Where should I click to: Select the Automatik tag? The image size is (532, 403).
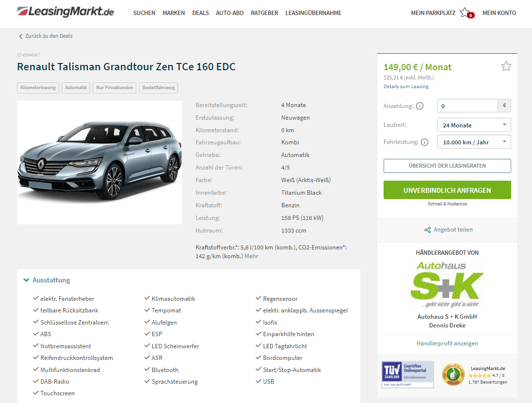coord(76,88)
